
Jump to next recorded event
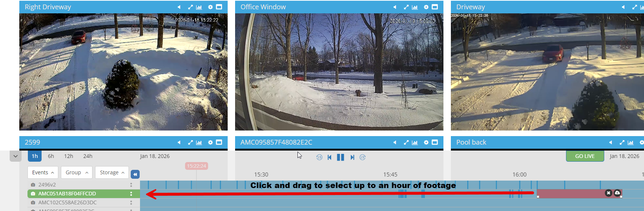(x=352, y=157)
